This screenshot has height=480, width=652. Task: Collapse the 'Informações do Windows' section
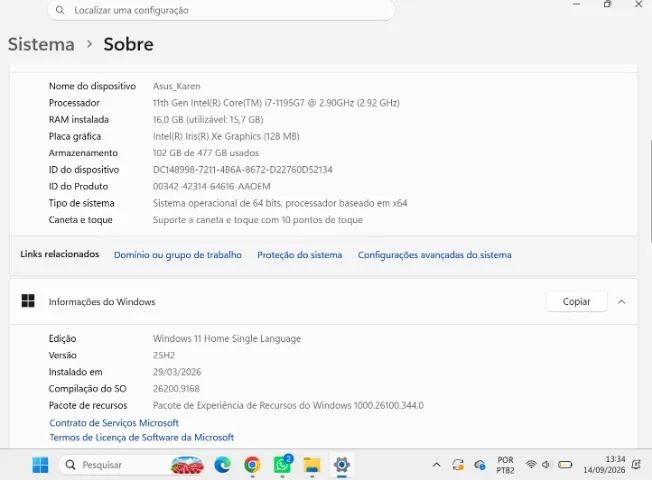621,302
